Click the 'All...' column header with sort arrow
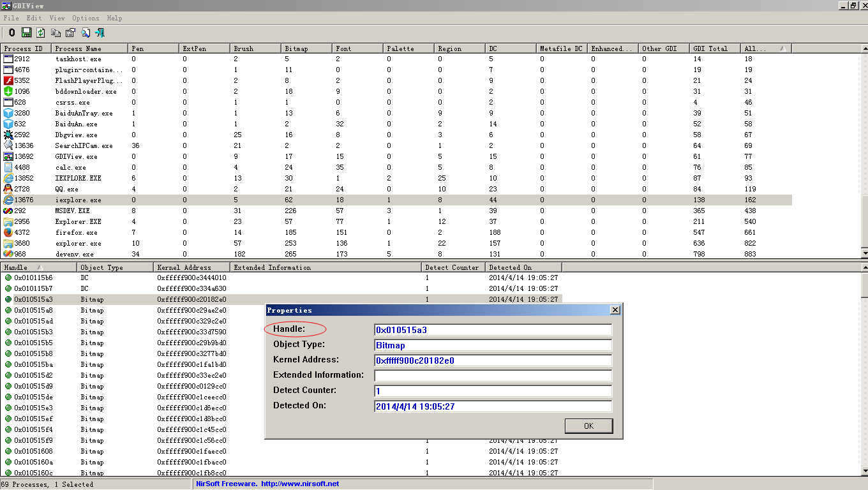Screen dimensions: 868x490 pyautogui.click(x=767, y=48)
